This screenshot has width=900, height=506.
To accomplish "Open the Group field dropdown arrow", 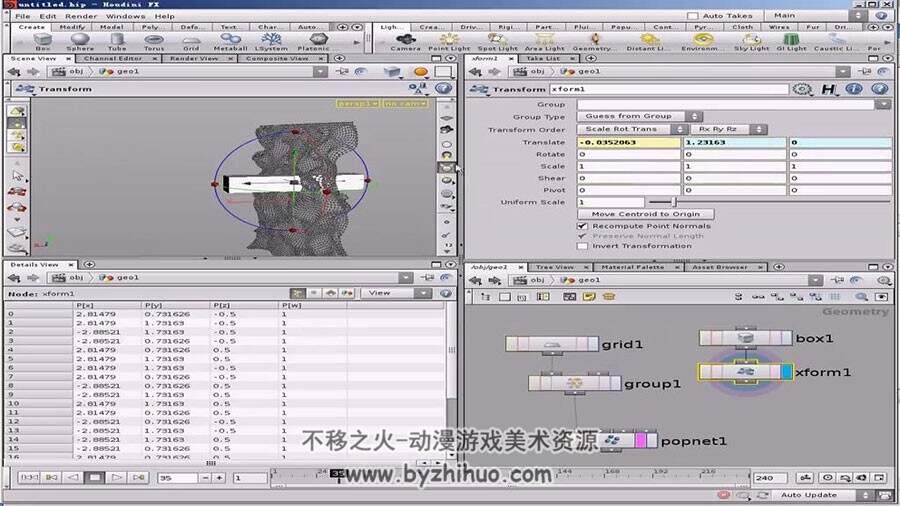I will pyautogui.click(x=883, y=104).
